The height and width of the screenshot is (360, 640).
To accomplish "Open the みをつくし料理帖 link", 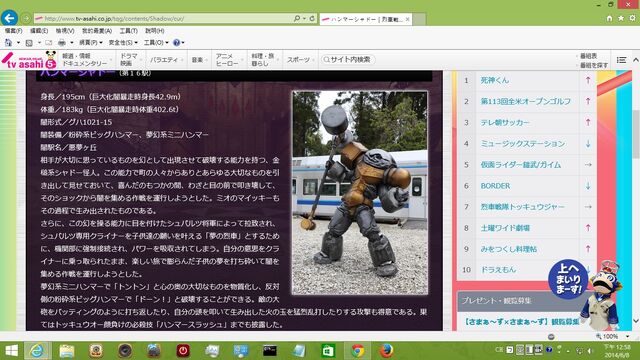I will [x=509, y=249].
